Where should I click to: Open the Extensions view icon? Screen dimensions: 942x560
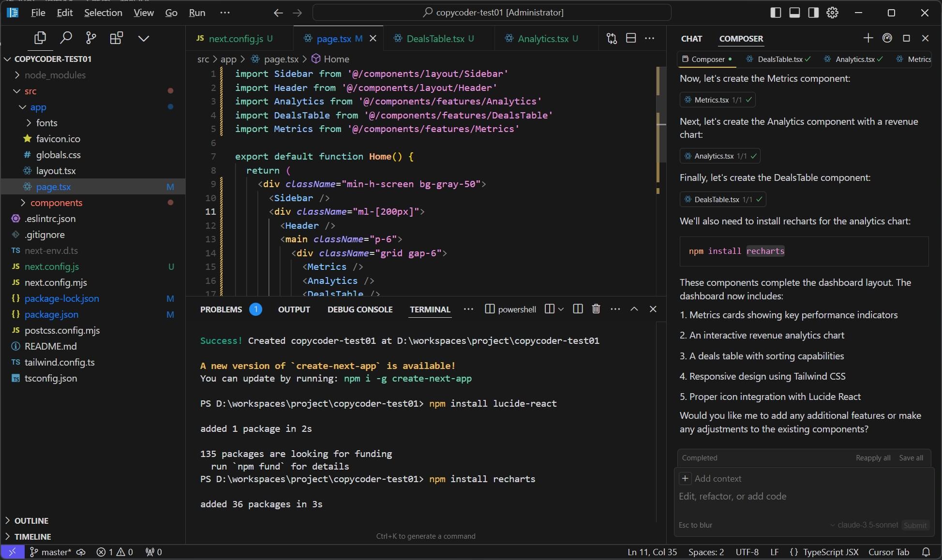[116, 38]
